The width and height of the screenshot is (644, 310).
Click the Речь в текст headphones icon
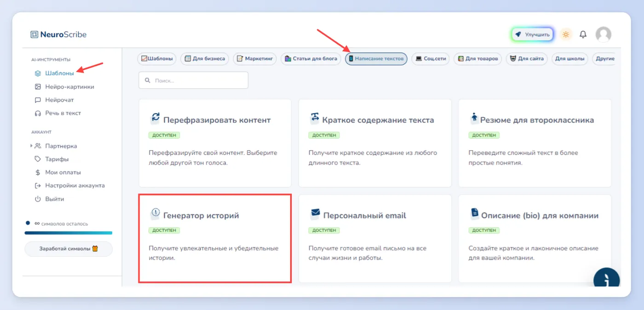click(38, 113)
